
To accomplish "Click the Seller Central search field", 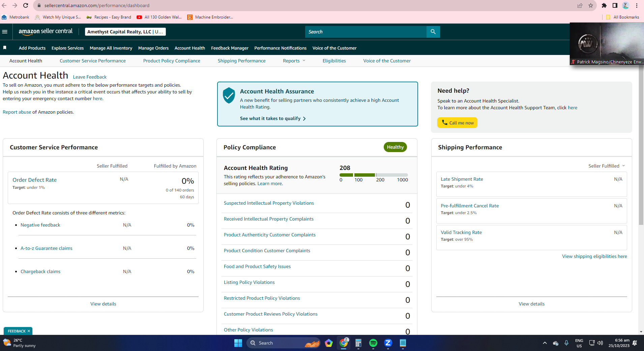I will point(366,32).
